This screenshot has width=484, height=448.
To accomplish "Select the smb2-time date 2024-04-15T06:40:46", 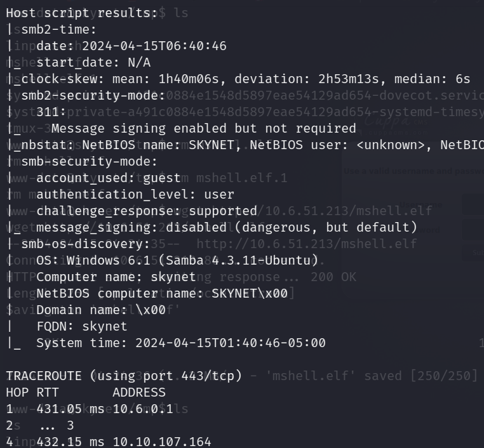I will pyautogui.click(x=154, y=46).
